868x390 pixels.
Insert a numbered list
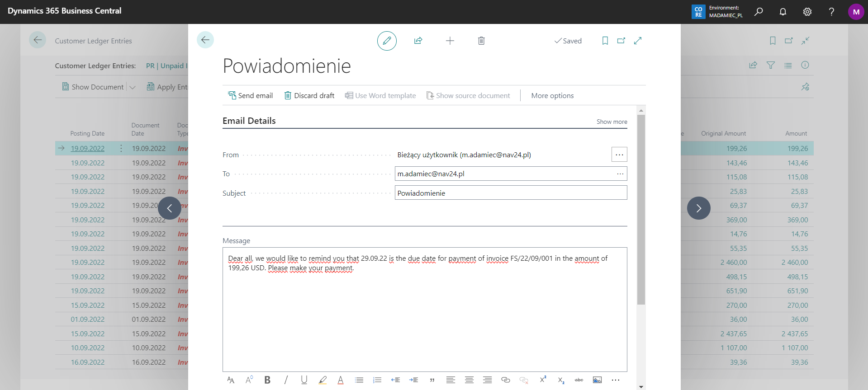pos(377,380)
